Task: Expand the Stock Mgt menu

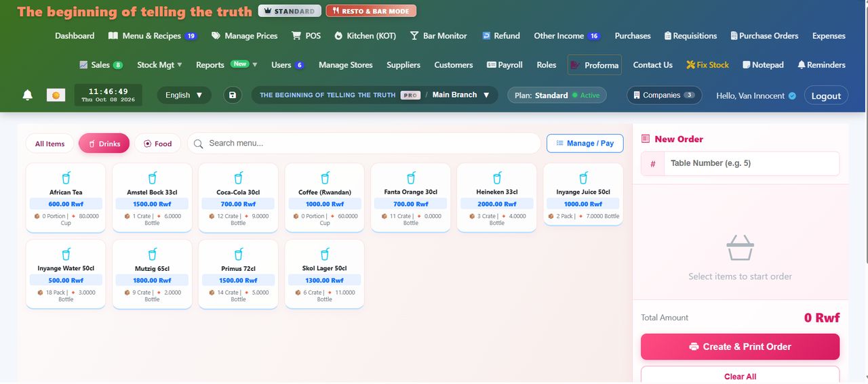Action: [159, 65]
